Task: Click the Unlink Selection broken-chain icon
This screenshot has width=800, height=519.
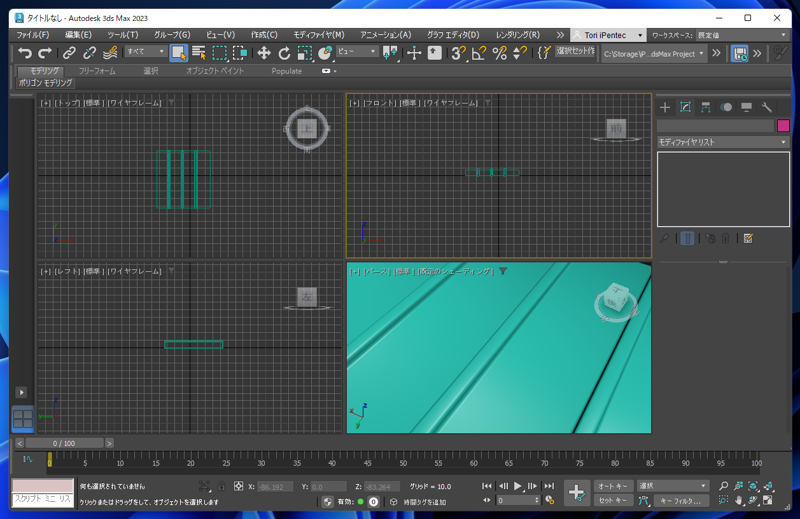Action: point(89,53)
